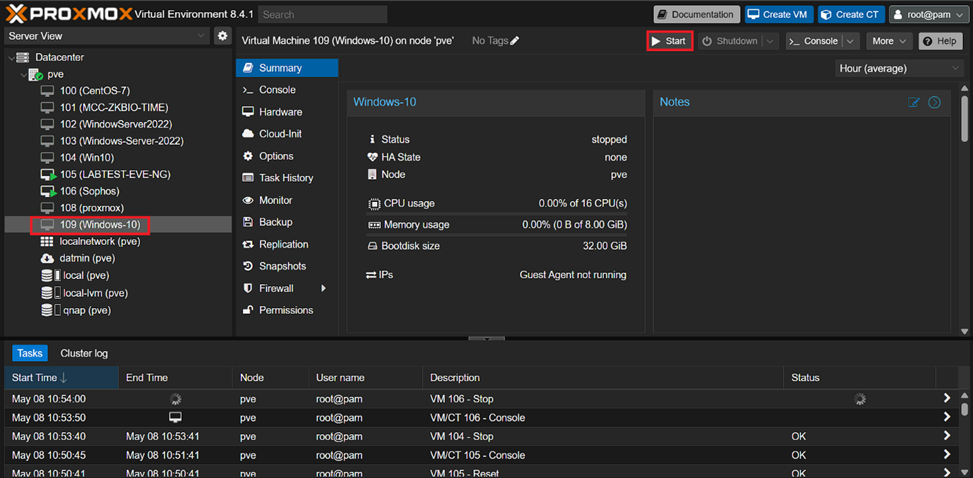The height and width of the screenshot is (478, 973).
Task: Edit Notes using the pencil icon
Action: tap(913, 102)
